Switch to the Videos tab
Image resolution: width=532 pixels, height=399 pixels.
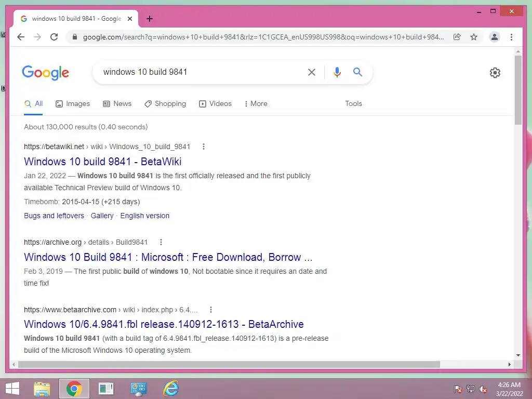click(216, 103)
